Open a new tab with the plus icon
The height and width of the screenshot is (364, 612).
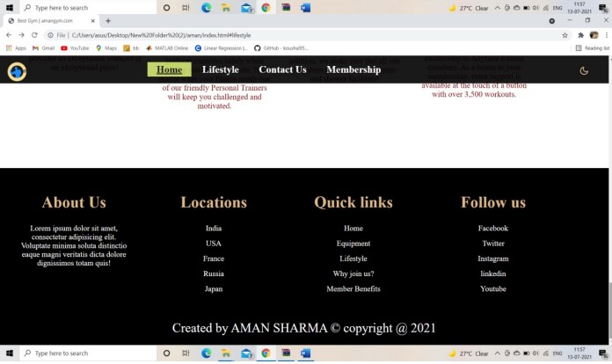108,21
